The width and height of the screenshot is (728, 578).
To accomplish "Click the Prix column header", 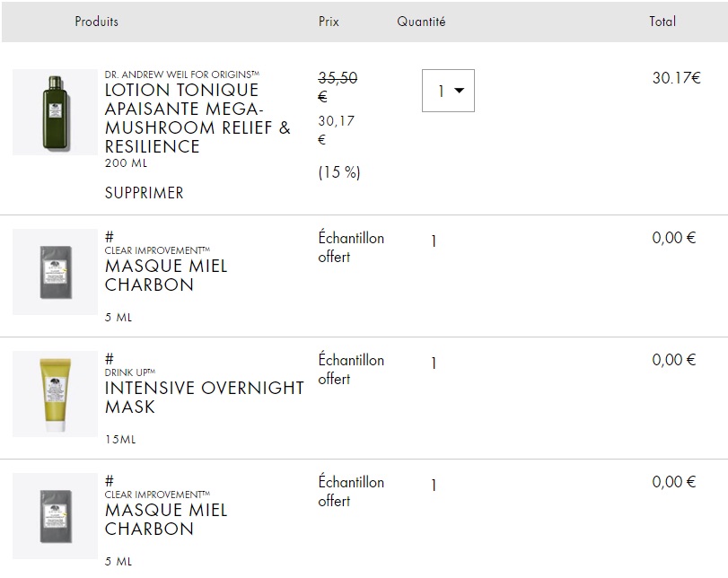I will pos(329,22).
